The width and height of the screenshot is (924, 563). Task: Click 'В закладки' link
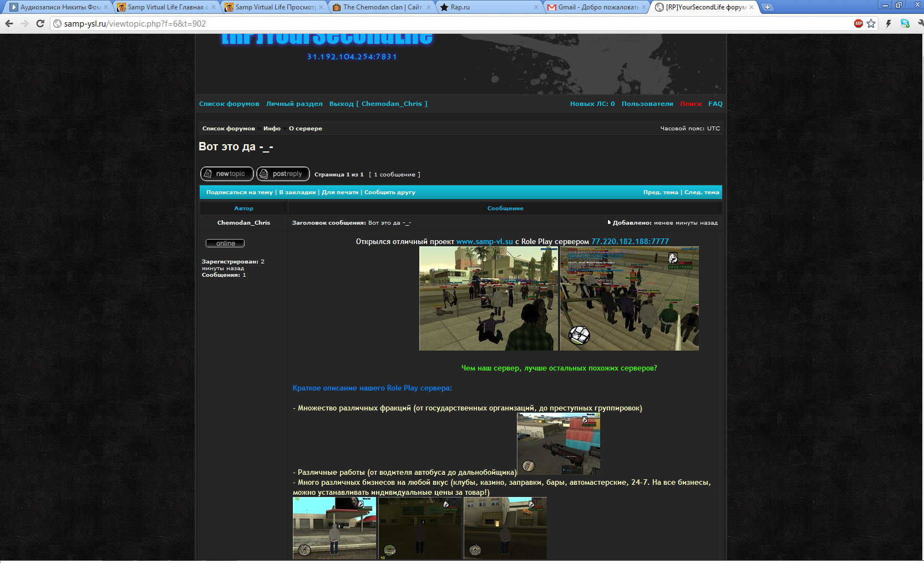click(x=297, y=192)
